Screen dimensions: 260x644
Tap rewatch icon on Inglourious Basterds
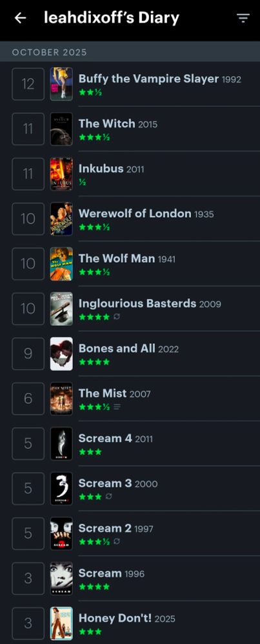116,317
